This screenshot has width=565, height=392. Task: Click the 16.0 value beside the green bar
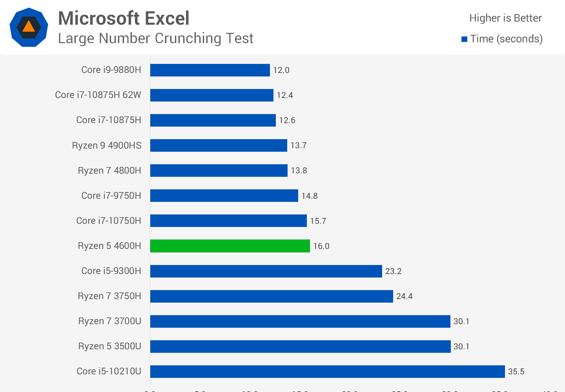[321, 246]
